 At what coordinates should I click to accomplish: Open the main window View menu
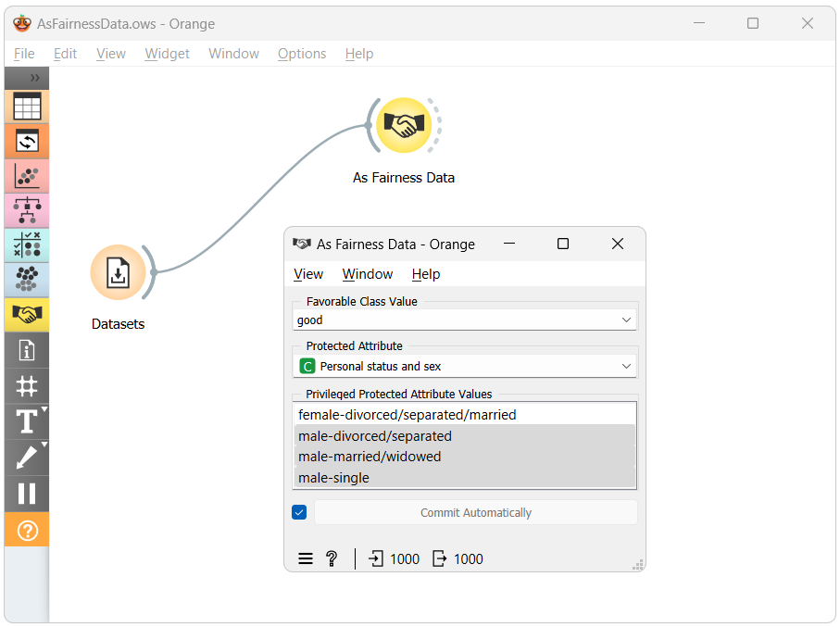pyautogui.click(x=111, y=54)
